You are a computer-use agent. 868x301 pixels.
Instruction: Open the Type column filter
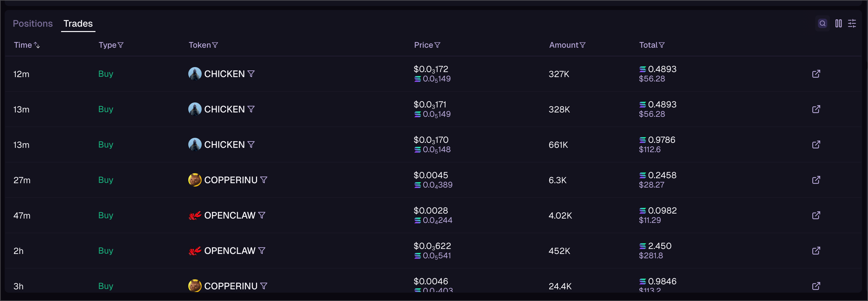click(121, 45)
